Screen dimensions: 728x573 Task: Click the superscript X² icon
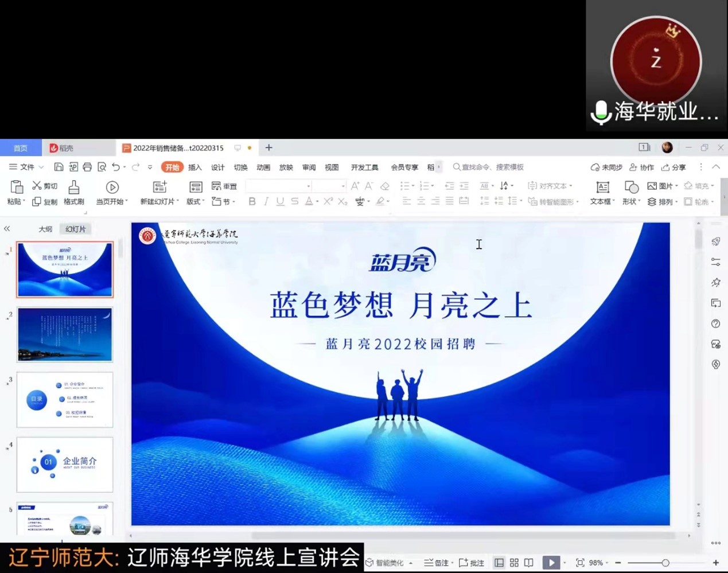pos(328,201)
